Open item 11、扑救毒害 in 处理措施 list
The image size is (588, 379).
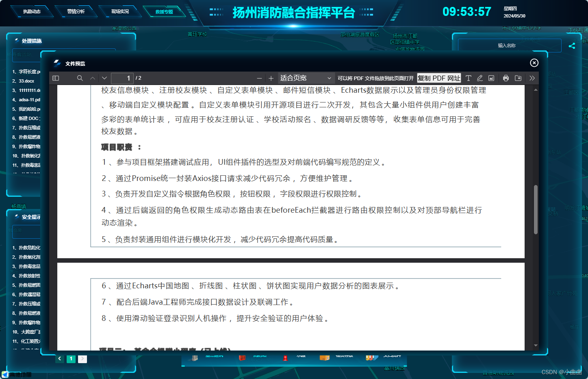pos(26,165)
